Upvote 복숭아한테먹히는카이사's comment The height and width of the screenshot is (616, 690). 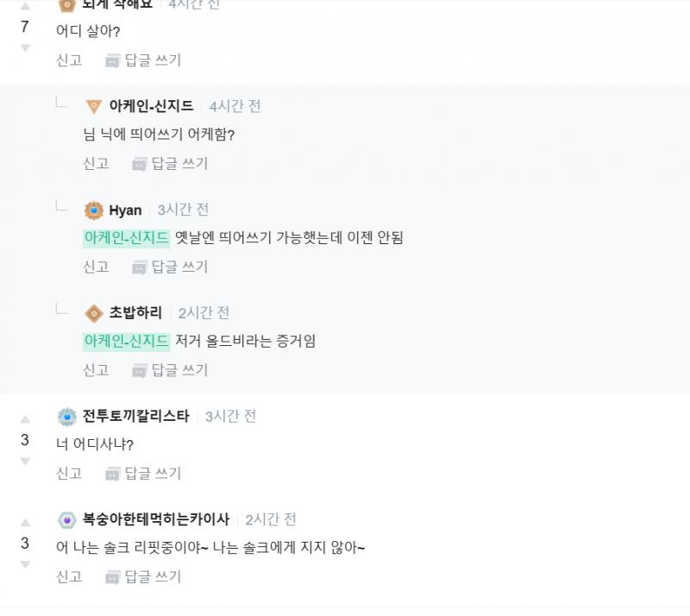[x=25, y=523]
